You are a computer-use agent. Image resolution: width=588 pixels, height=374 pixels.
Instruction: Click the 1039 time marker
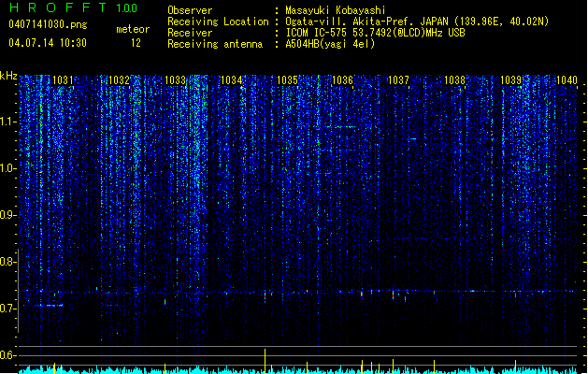[x=510, y=80]
